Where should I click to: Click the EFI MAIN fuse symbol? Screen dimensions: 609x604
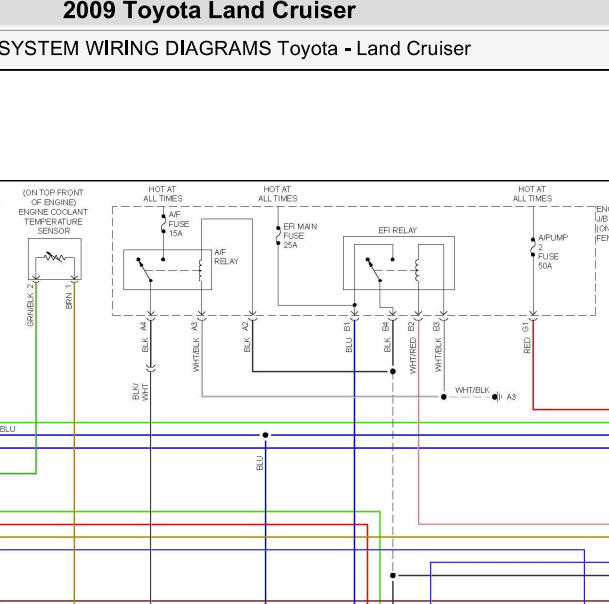tap(278, 235)
